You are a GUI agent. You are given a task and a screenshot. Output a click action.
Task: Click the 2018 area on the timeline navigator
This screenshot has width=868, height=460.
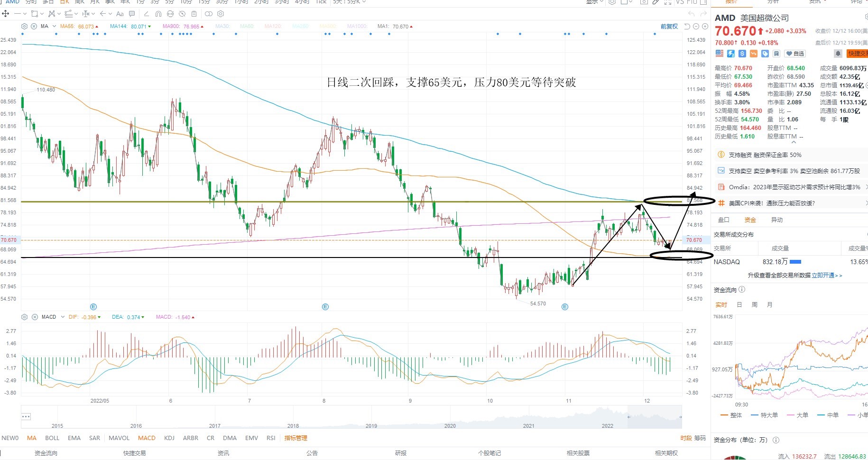(293, 425)
